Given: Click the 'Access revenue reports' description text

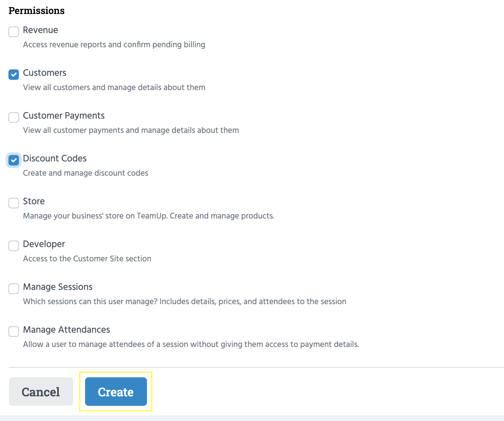Looking at the screenshot, I should pos(114,45).
